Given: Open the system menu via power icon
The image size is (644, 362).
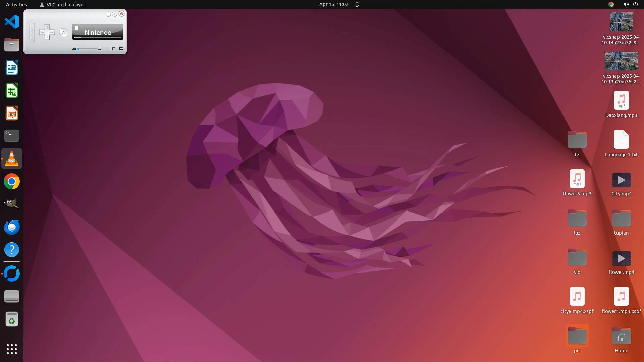Looking at the screenshot, I should (635, 4).
